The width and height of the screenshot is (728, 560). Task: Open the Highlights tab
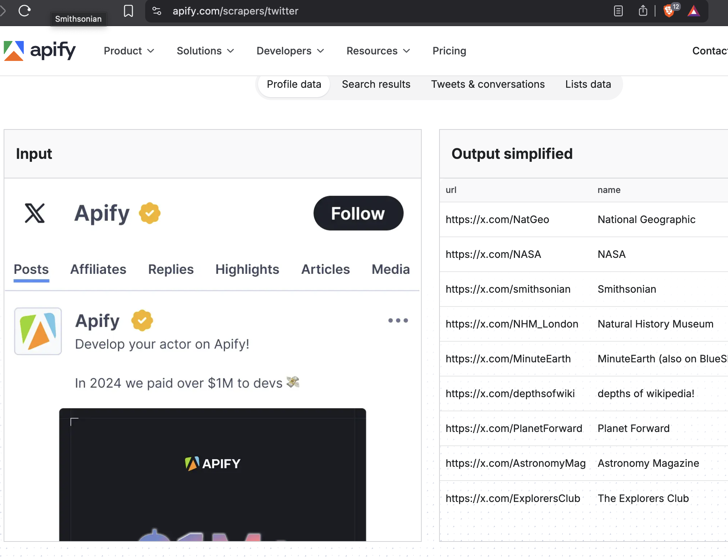(247, 269)
